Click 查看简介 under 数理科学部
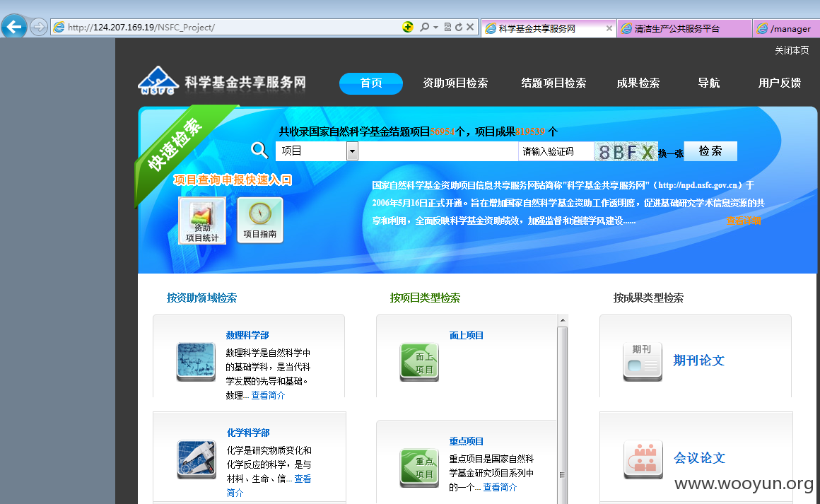 pos(269,395)
